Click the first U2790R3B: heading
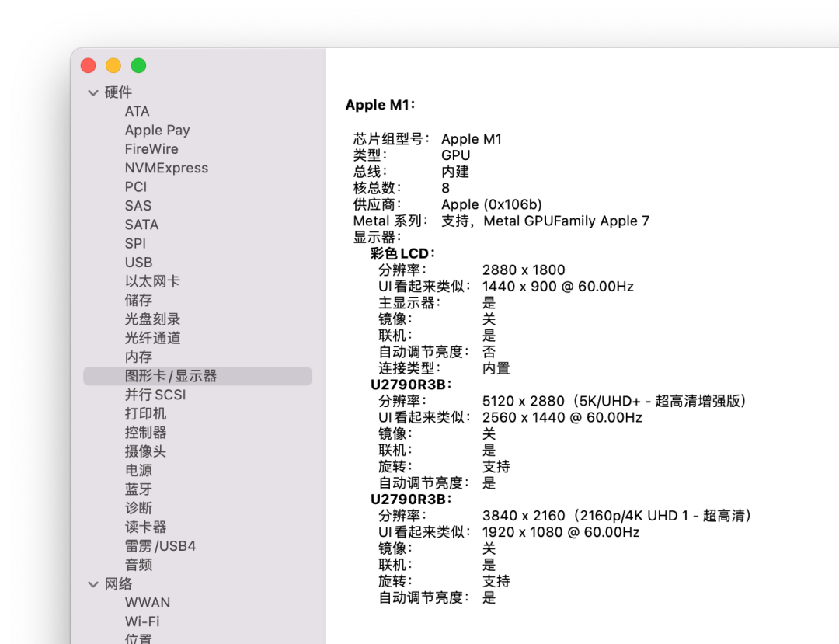Viewport: 839px width, 644px height. [410, 385]
